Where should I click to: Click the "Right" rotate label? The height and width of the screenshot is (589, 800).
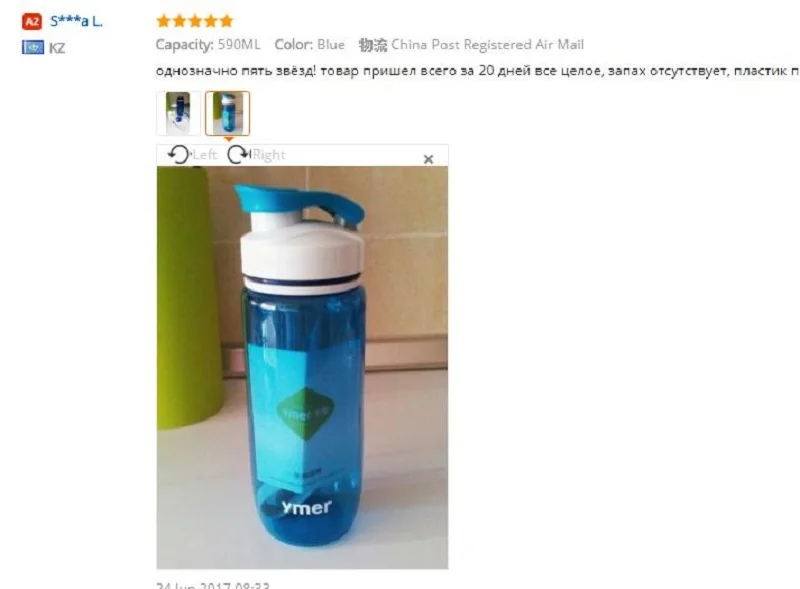tap(269, 155)
